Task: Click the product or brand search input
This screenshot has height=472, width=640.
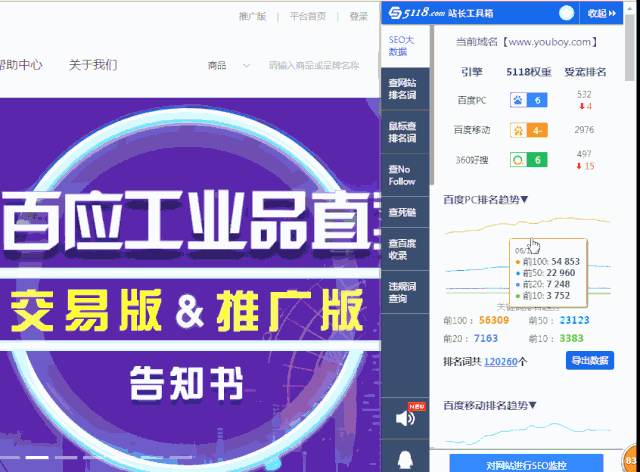Action: pos(314,65)
